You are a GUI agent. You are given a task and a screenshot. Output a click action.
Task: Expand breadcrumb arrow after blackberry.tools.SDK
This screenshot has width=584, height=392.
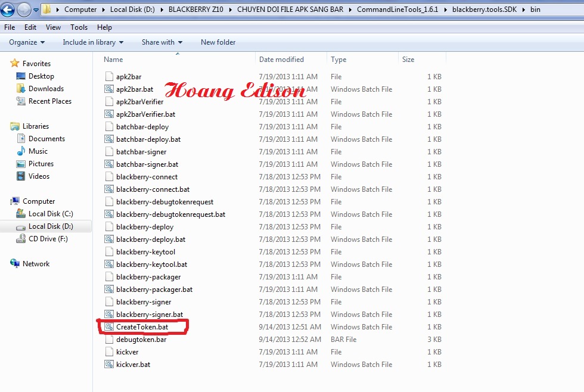point(524,10)
